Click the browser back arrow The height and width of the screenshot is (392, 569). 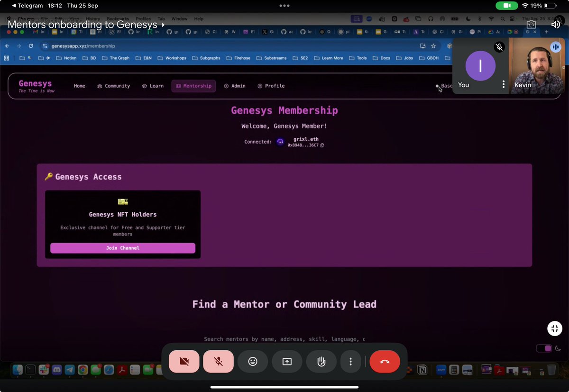7,46
